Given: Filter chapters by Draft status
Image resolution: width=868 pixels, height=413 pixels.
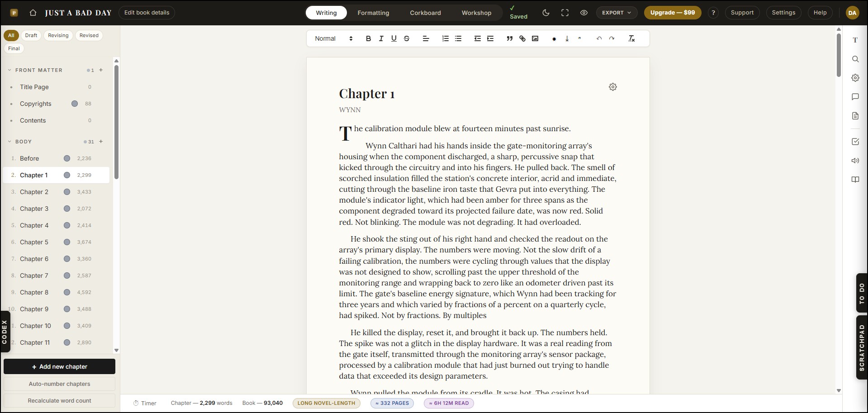Looking at the screenshot, I should (31, 35).
